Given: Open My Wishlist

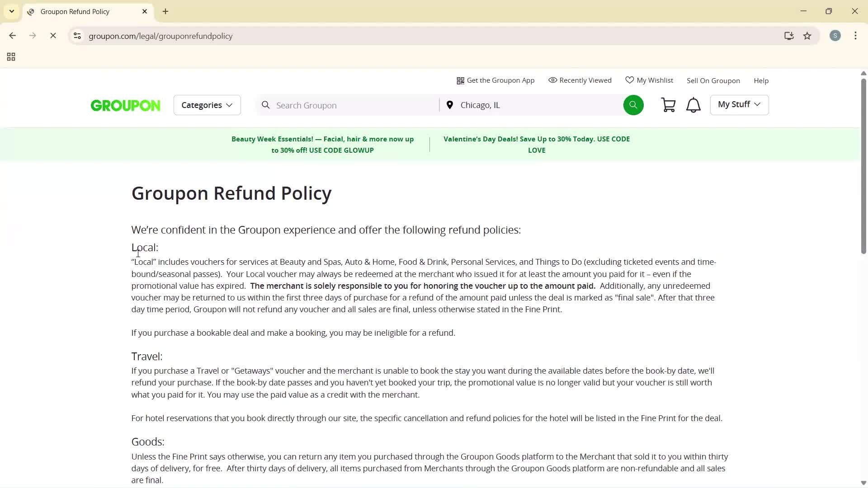Looking at the screenshot, I should [x=650, y=80].
